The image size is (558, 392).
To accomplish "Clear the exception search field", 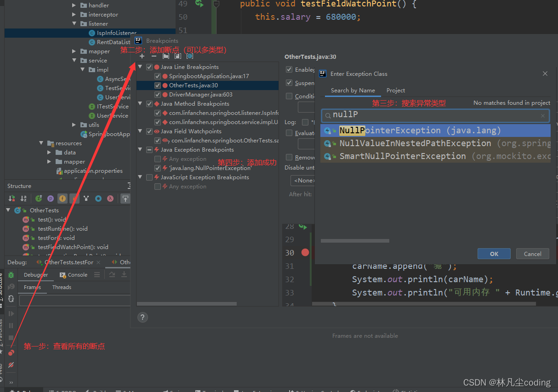I will tap(543, 116).
